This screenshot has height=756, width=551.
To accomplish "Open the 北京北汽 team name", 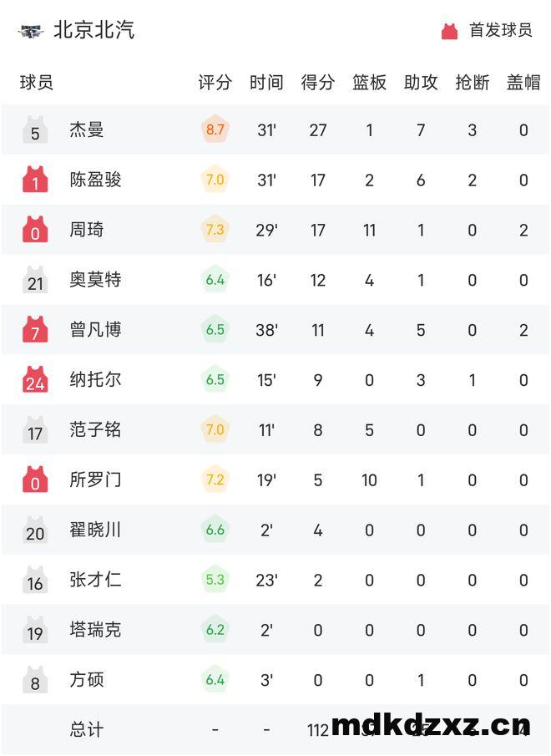I will 94,30.
